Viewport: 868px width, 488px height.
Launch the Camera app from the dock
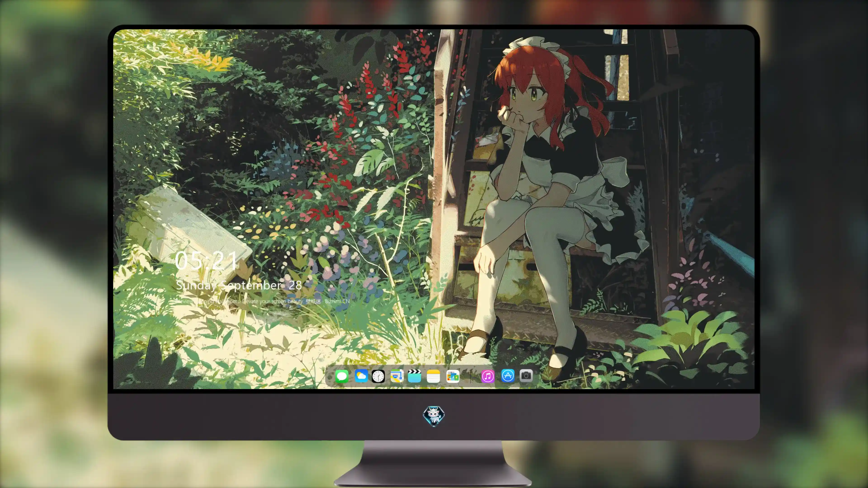(x=526, y=375)
